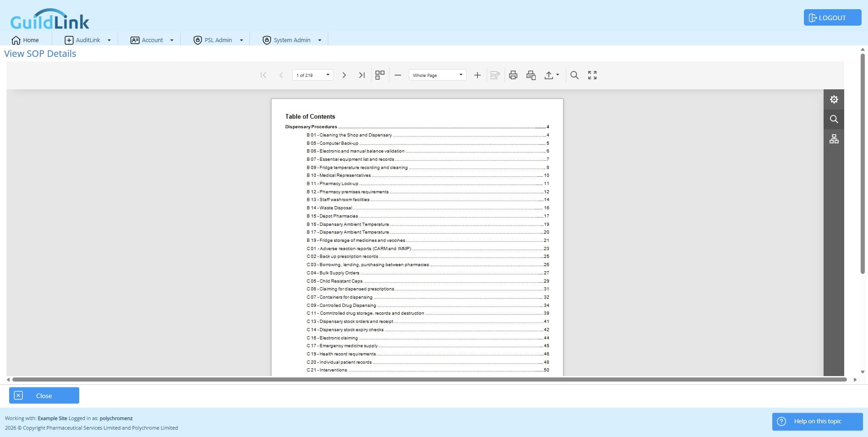Screen dimensions: 868x437
Task: Open settings gear in side panel
Action: [834, 99]
